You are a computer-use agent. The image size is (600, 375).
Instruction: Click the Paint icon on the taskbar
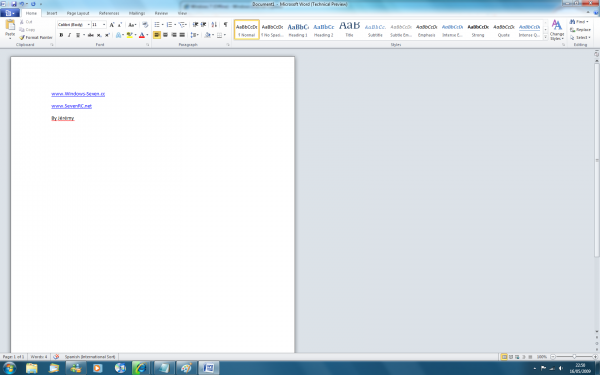point(186,368)
